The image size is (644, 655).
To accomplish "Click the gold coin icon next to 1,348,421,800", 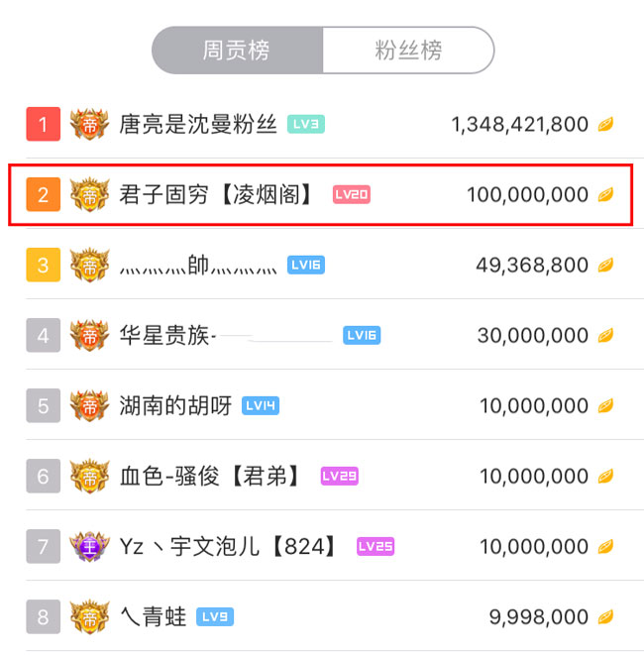I will (605, 125).
